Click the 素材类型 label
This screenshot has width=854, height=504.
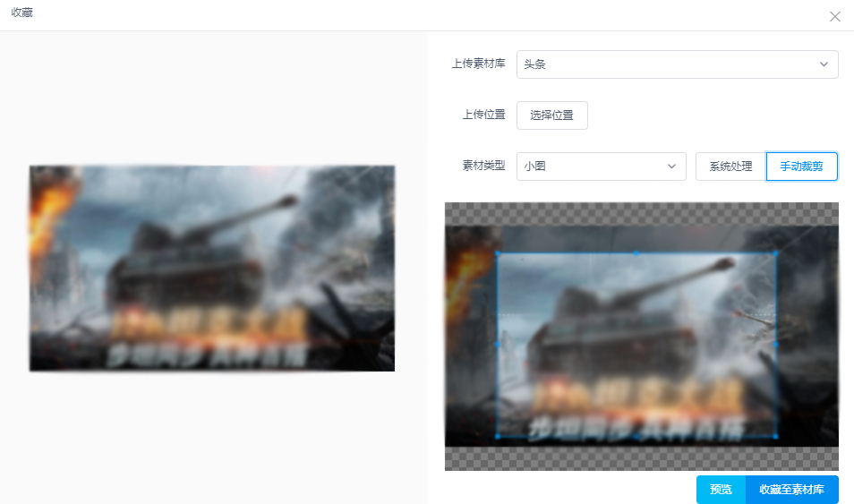[x=483, y=165]
